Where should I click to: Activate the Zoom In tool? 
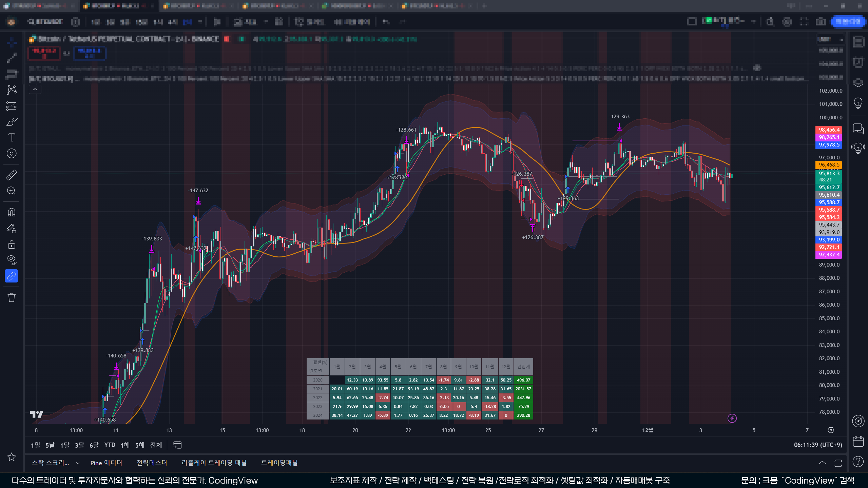(12, 191)
